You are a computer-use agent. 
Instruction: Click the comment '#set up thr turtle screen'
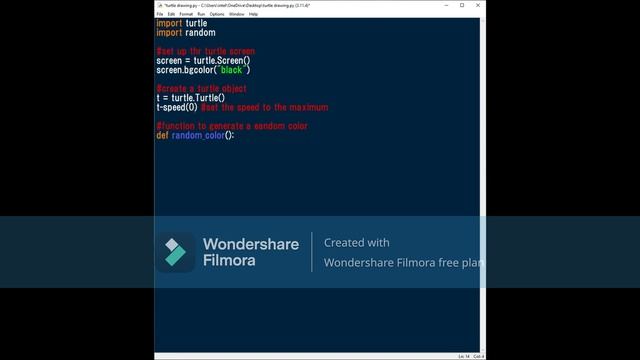pos(206,51)
